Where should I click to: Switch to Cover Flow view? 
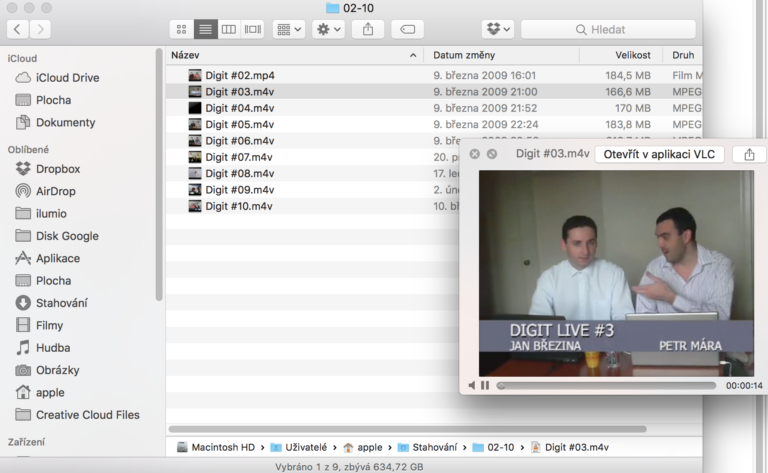253,30
